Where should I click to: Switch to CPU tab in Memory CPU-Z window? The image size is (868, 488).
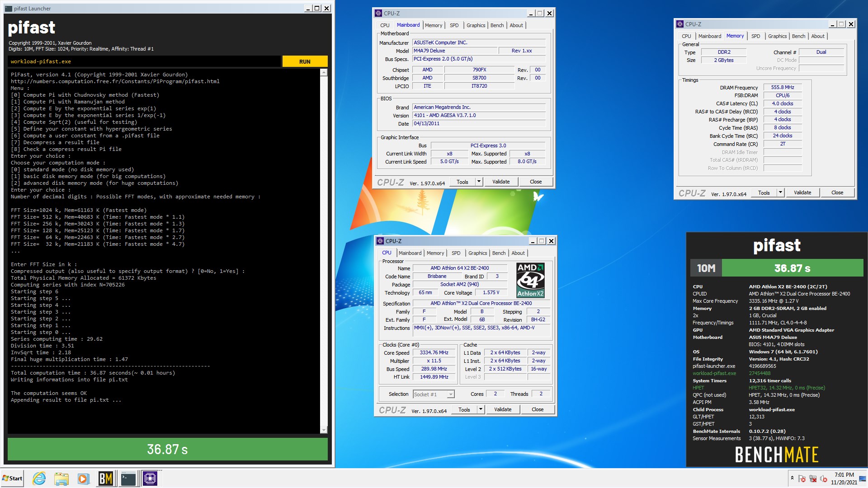[686, 36]
